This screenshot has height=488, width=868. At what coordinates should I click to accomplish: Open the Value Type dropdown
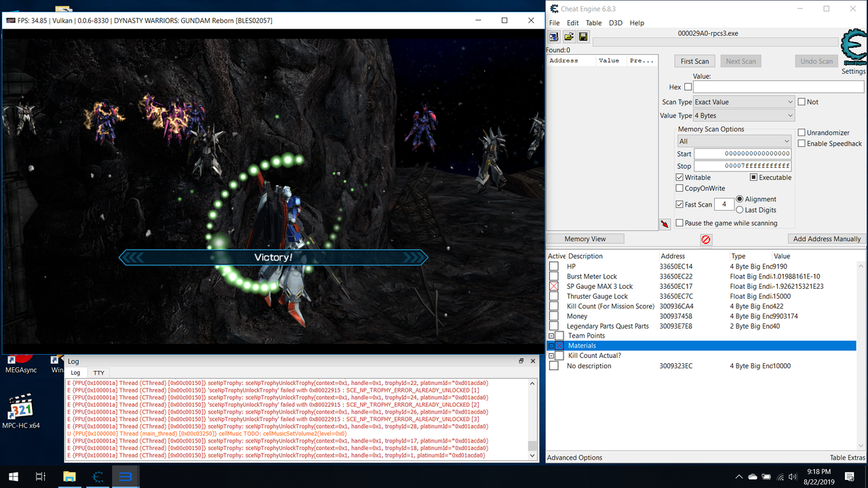pyautogui.click(x=743, y=115)
